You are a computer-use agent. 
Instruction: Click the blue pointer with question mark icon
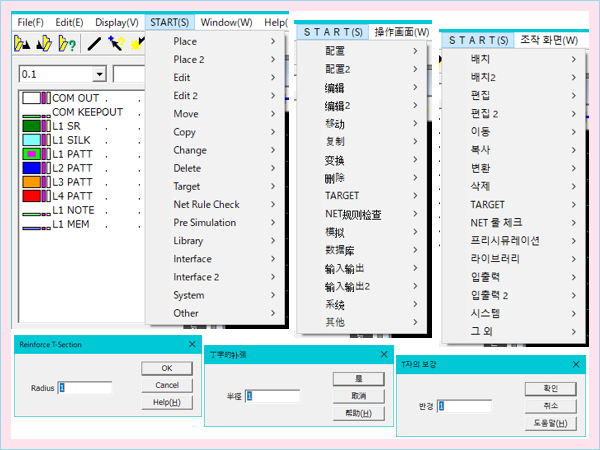(118, 44)
